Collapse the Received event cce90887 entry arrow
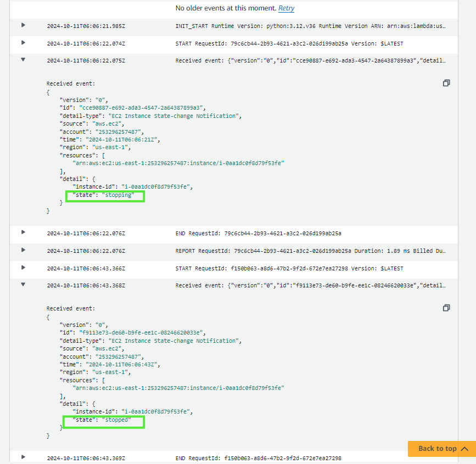Screen dimensions: 476x464 pos(23,60)
